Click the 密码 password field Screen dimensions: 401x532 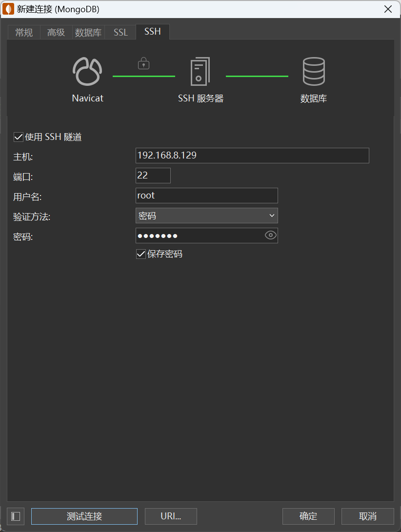pos(207,236)
